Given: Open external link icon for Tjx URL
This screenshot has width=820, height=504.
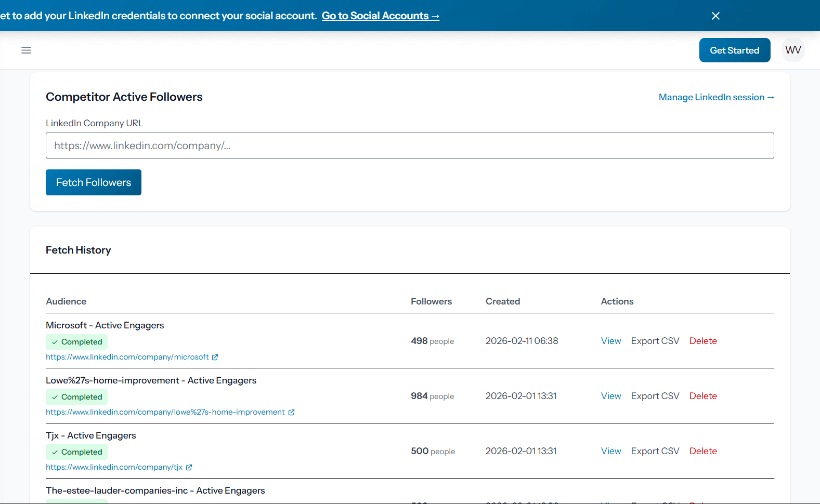Looking at the screenshot, I should (x=189, y=468).
